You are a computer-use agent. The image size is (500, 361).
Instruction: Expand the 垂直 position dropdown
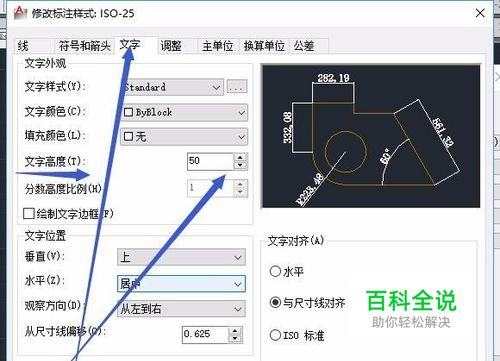click(x=181, y=257)
